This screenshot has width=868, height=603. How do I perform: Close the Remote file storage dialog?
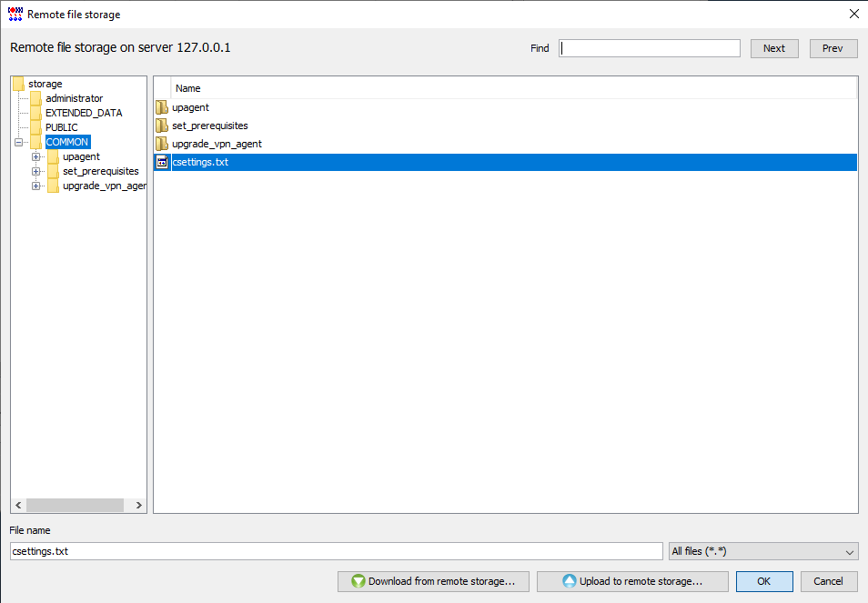coord(854,14)
